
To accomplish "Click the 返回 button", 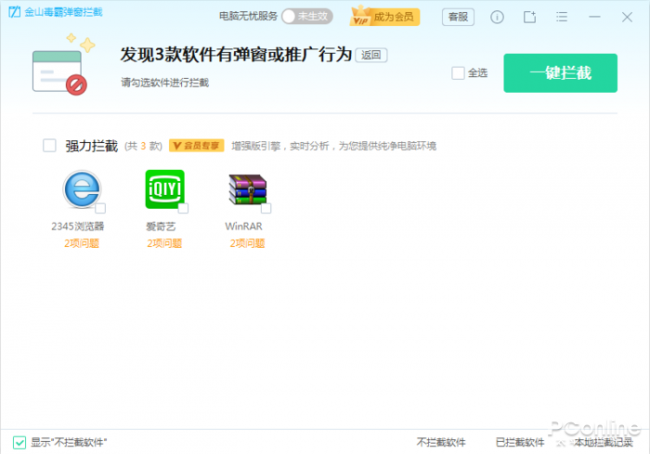I will pyautogui.click(x=371, y=55).
